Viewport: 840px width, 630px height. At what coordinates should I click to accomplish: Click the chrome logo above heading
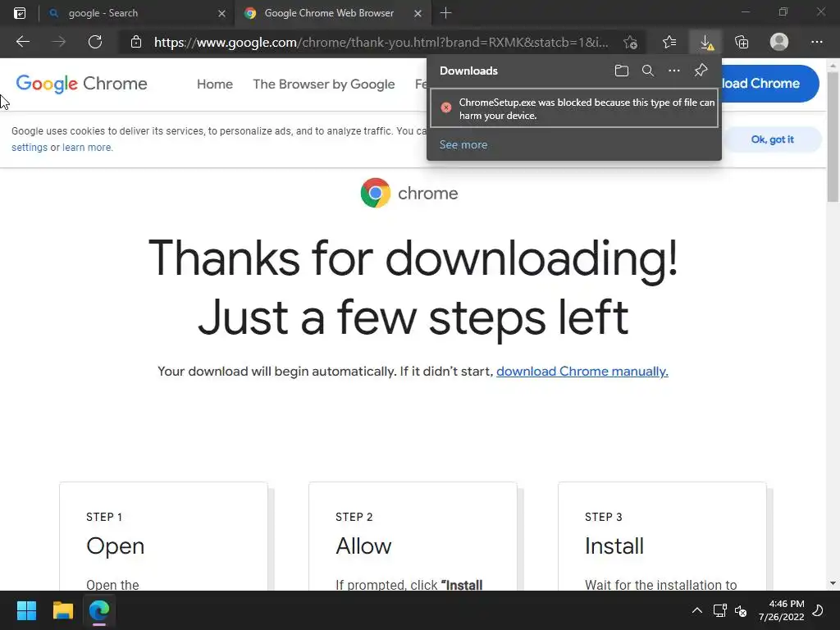pos(409,193)
